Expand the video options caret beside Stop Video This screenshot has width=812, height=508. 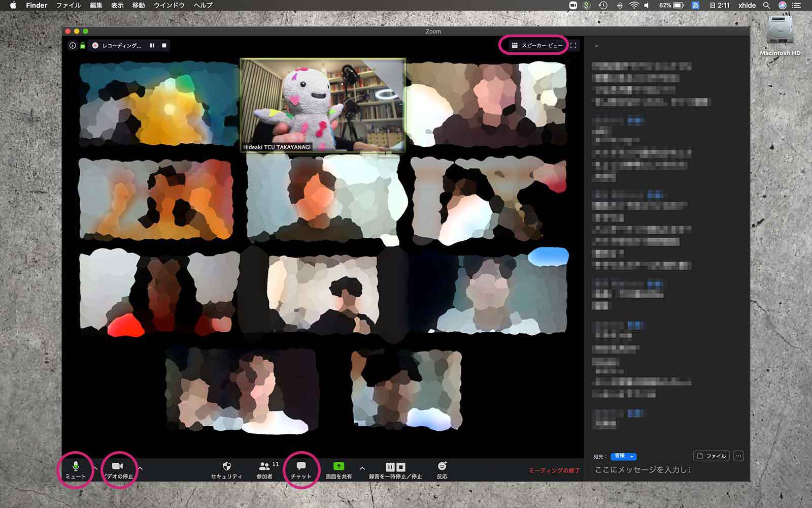(141, 468)
